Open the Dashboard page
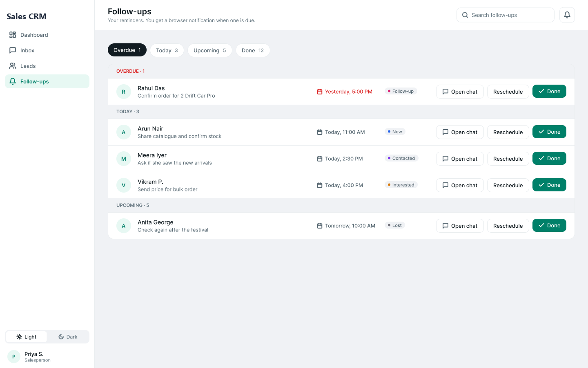 [x=47, y=35]
